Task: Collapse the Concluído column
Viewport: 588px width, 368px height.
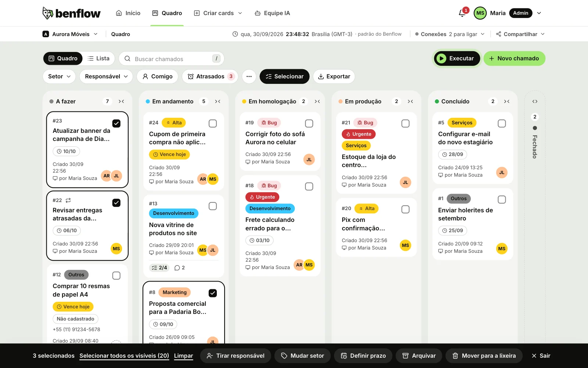Action: click(x=507, y=102)
